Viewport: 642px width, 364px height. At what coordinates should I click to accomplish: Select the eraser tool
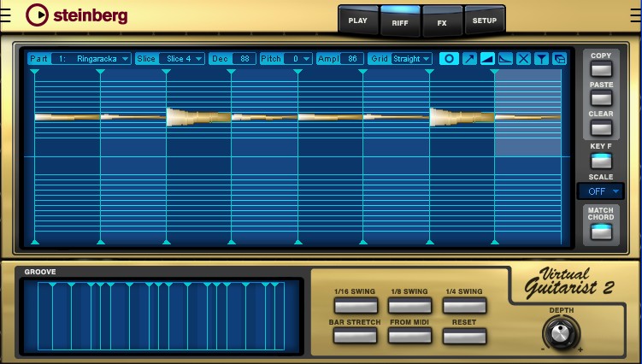coord(559,59)
